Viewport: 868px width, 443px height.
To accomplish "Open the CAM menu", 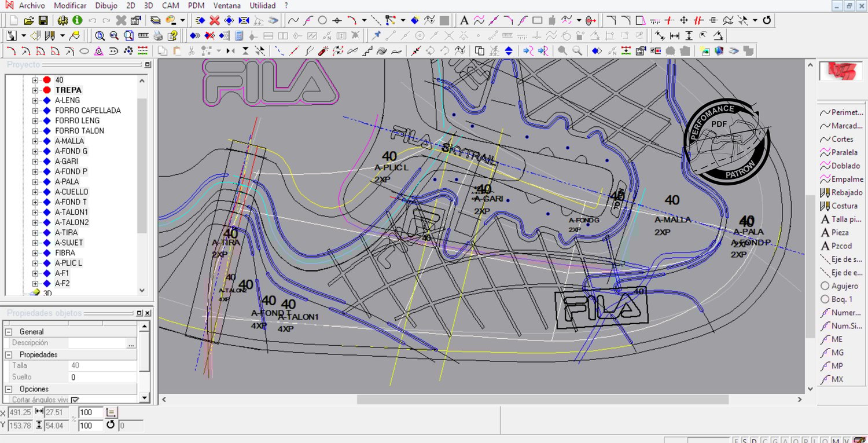I will [170, 6].
